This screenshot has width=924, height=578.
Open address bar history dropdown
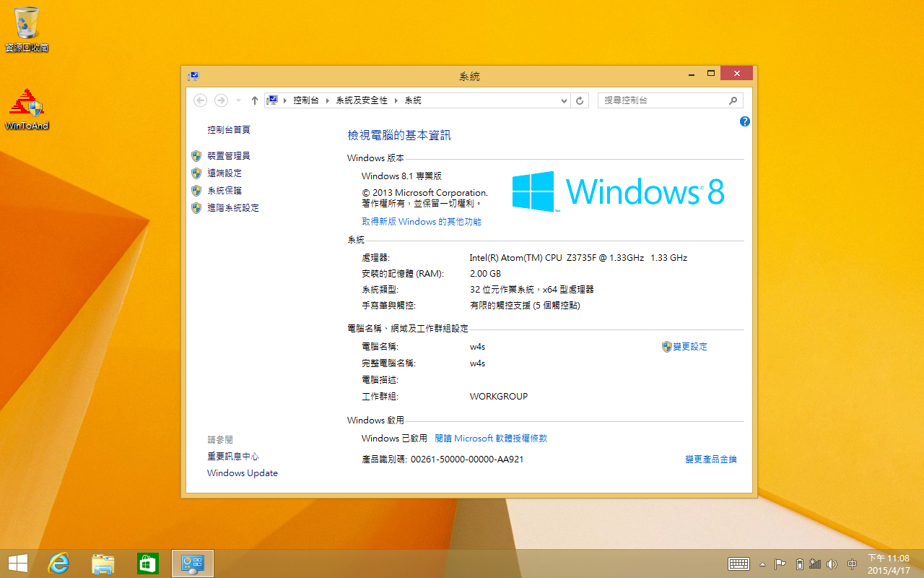click(565, 101)
